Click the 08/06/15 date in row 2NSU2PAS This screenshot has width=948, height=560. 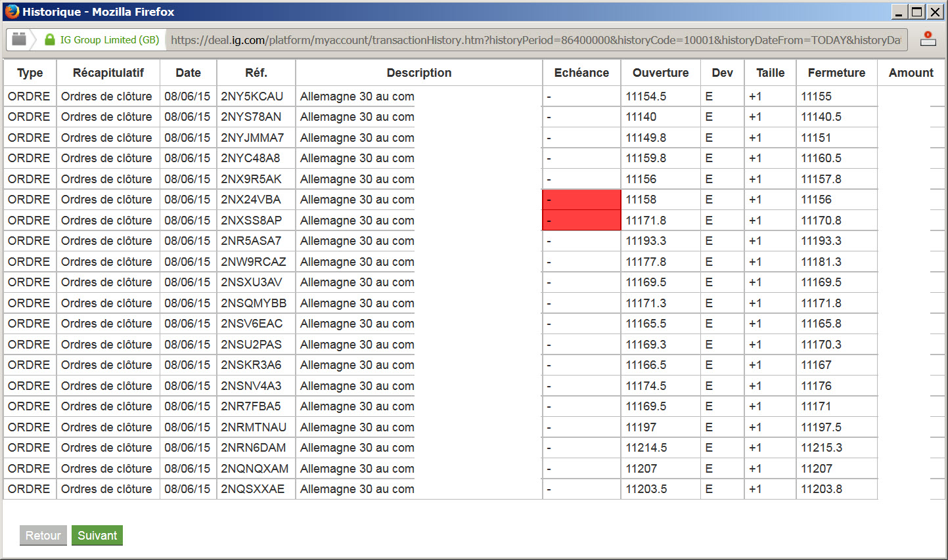(187, 345)
